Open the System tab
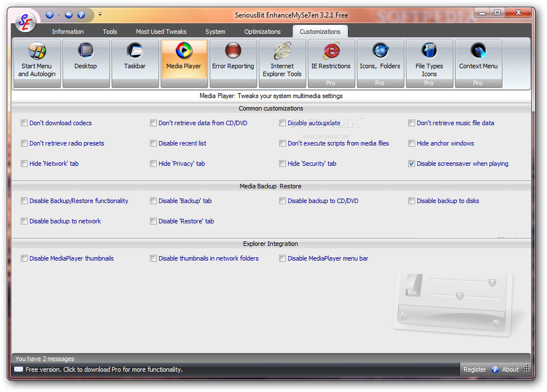The height and width of the screenshot is (392, 547). [215, 32]
